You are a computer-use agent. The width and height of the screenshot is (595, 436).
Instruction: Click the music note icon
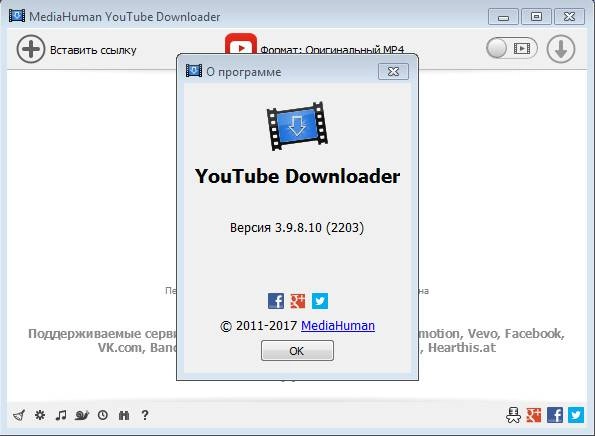pos(61,415)
